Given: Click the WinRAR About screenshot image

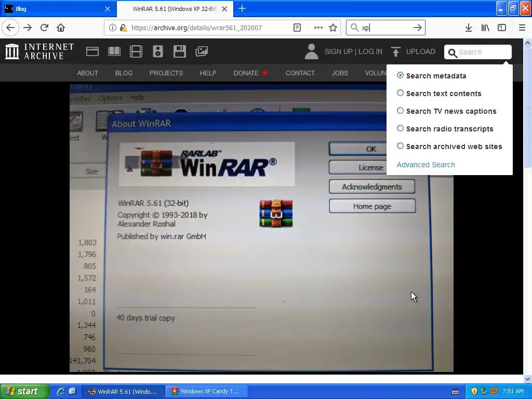Looking at the screenshot, I should click(x=261, y=228).
